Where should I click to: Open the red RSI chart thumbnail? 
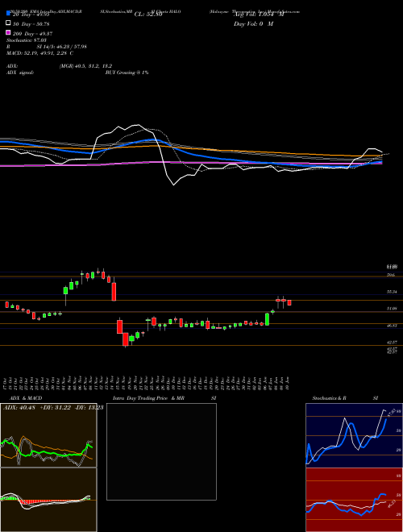pos(354,500)
